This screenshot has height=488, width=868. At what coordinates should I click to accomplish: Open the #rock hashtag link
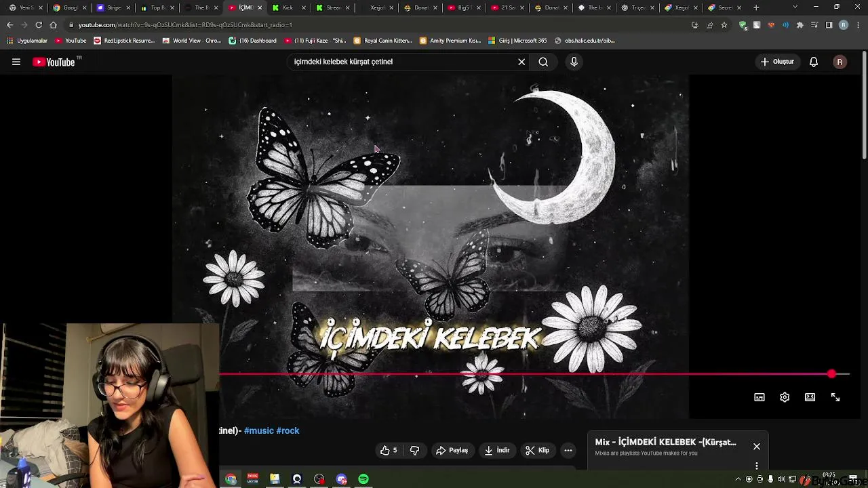click(x=288, y=430)
